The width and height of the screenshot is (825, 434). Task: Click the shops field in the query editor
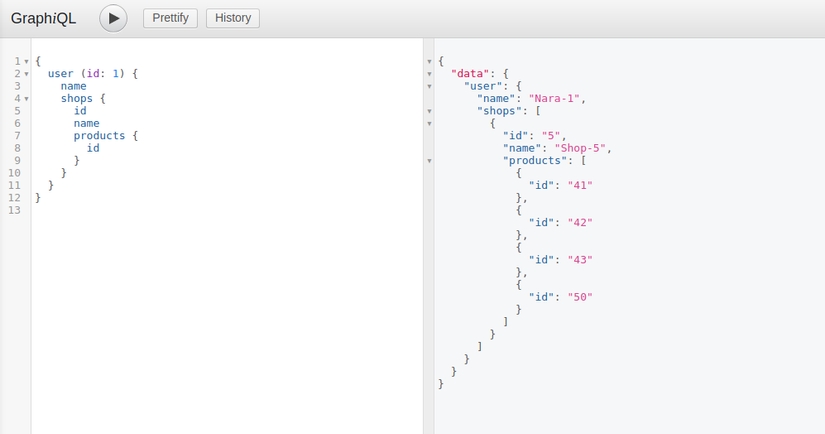click(77, 99)
